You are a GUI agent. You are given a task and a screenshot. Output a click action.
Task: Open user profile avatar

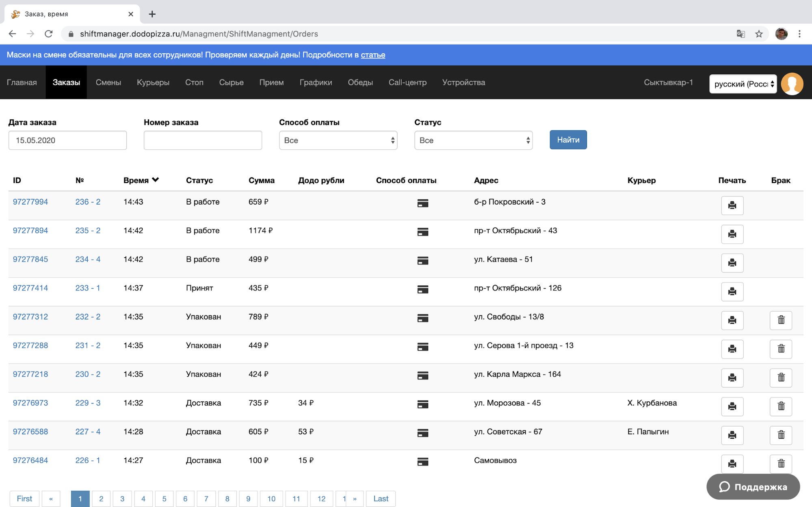coord(792,84)
